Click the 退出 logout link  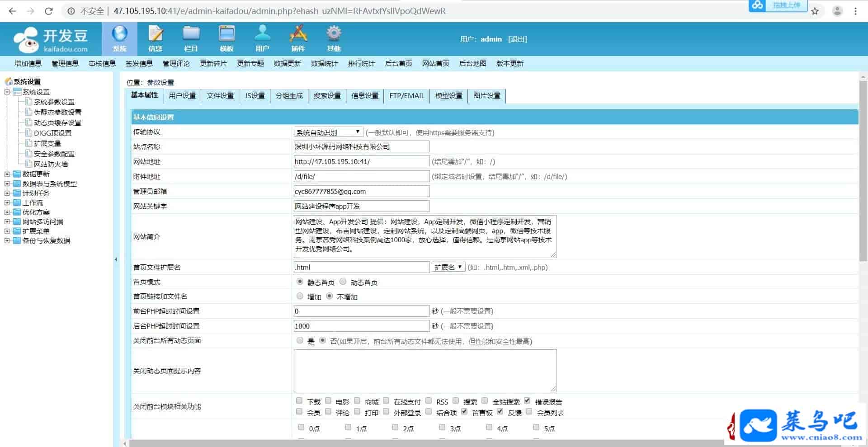(517, 39)
